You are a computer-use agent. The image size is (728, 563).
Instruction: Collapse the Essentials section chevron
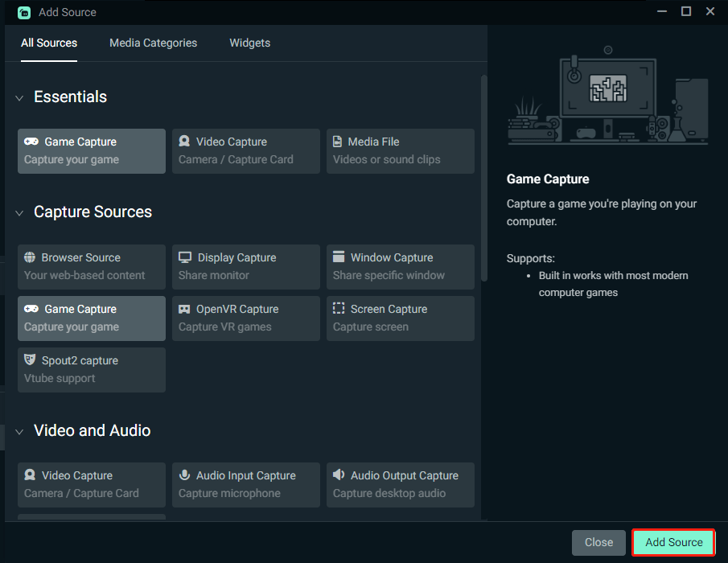20,98
